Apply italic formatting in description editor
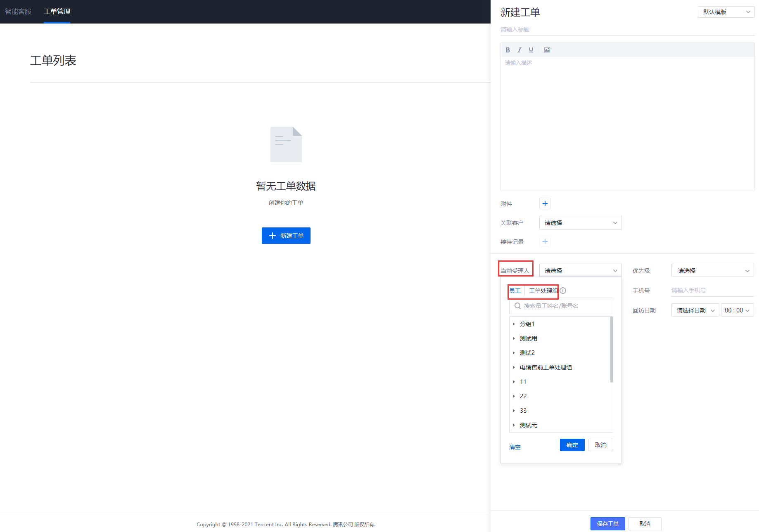 [x=519, y=50]
